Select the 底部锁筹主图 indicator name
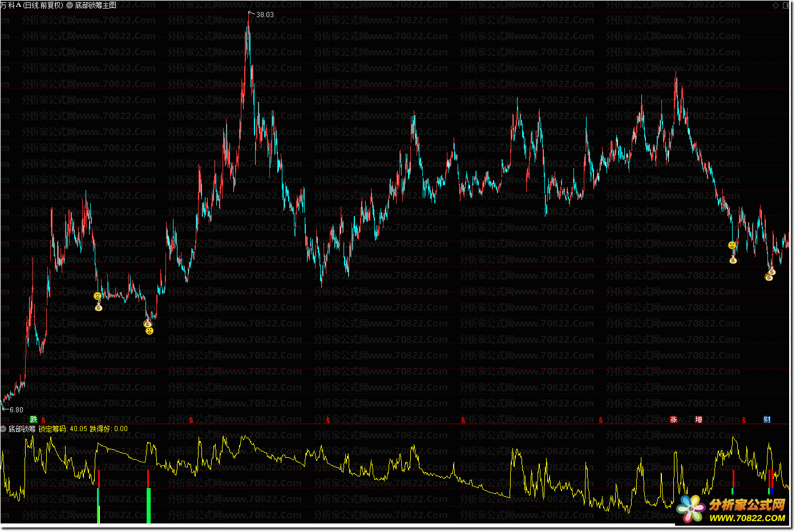 coord(96,5)
